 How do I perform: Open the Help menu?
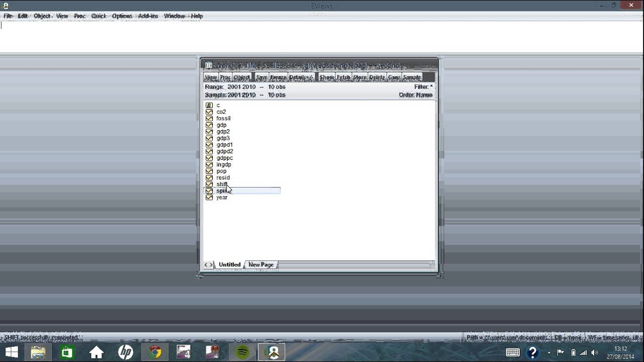point(197,16)
